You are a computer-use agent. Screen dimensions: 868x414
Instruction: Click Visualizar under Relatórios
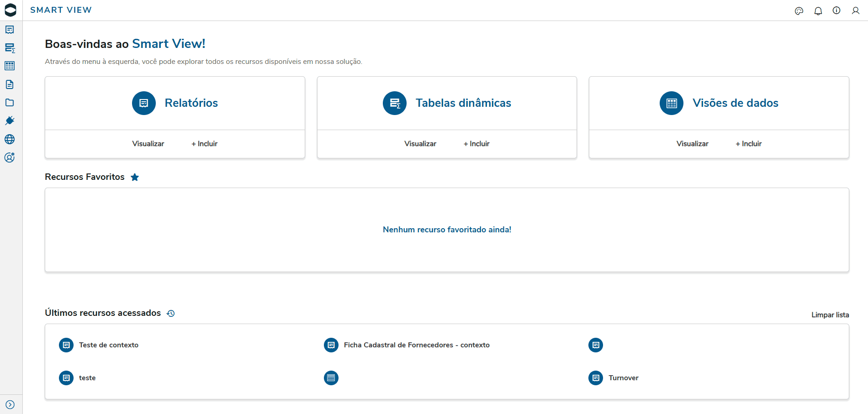click(148, 144)
